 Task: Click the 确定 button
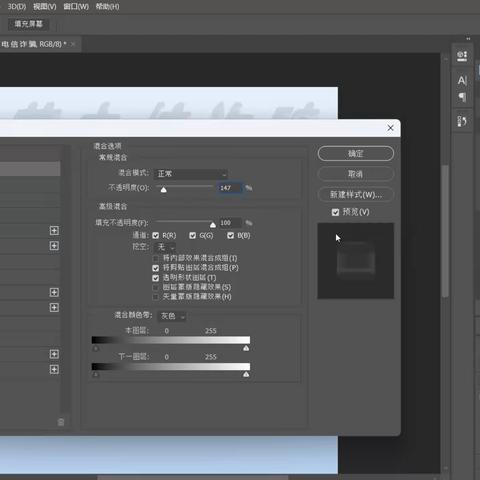[x=356, y=154]
